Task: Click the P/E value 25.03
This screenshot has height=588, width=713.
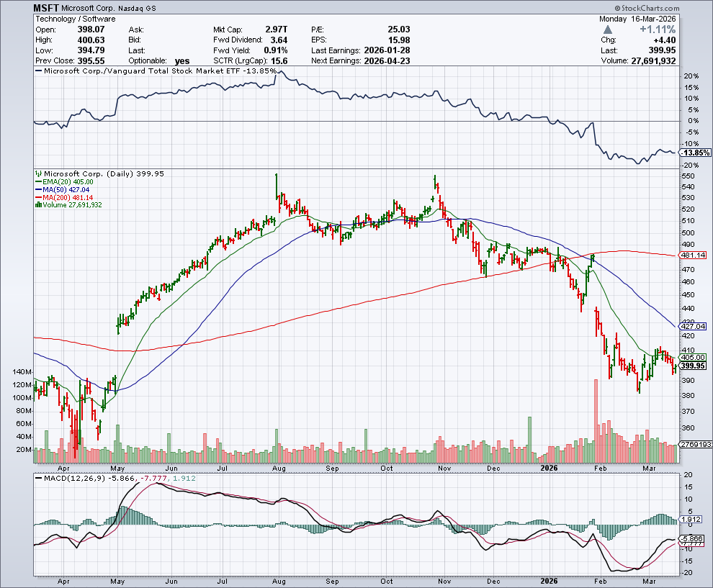Action: tap(399, 30)
